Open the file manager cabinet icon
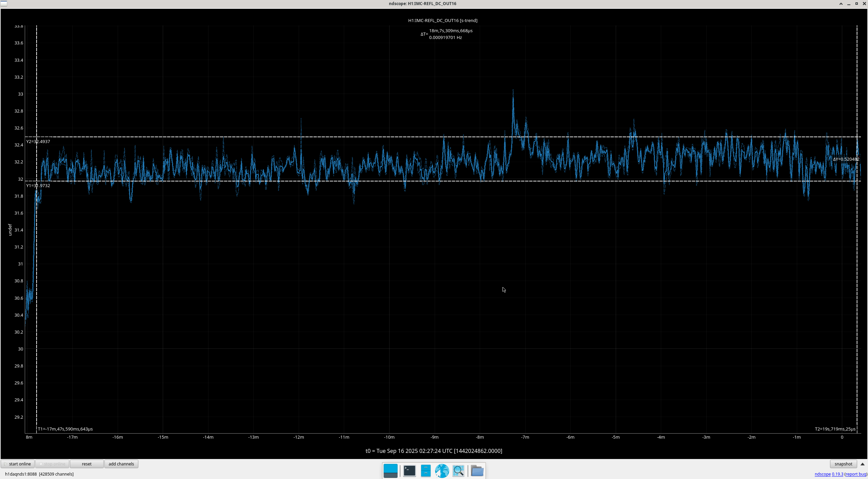This screenshot has height=479, width=868. (x=426, y=471)
